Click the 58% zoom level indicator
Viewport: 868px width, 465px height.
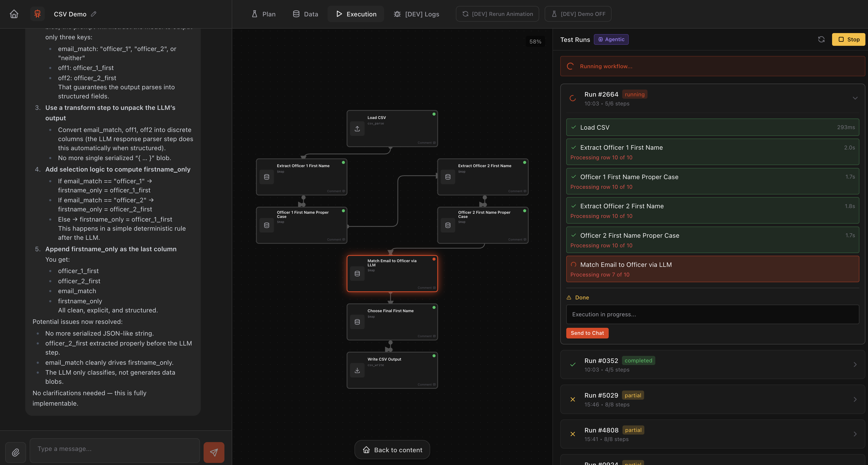[535, 41]
